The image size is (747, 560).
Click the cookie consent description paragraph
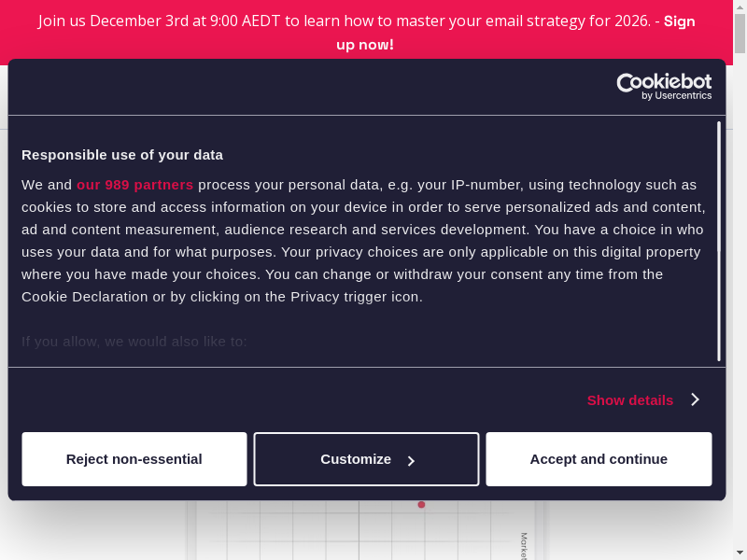(362, 241)
